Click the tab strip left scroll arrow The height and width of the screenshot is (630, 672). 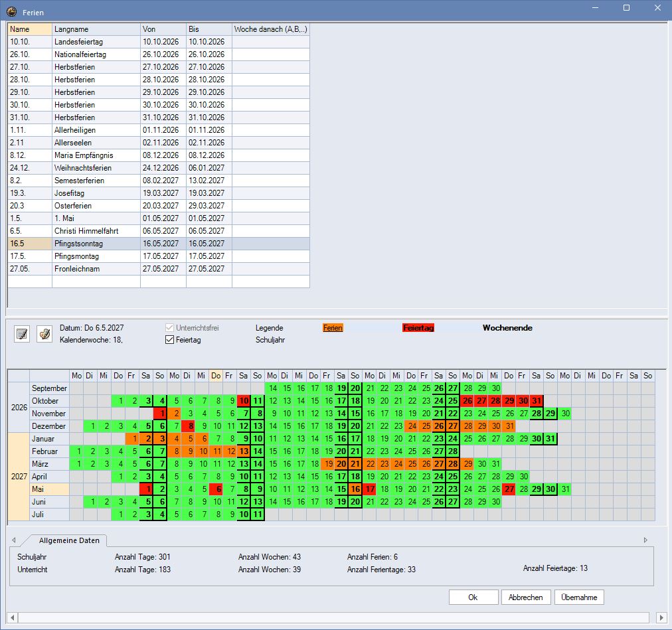click(14, 540)
